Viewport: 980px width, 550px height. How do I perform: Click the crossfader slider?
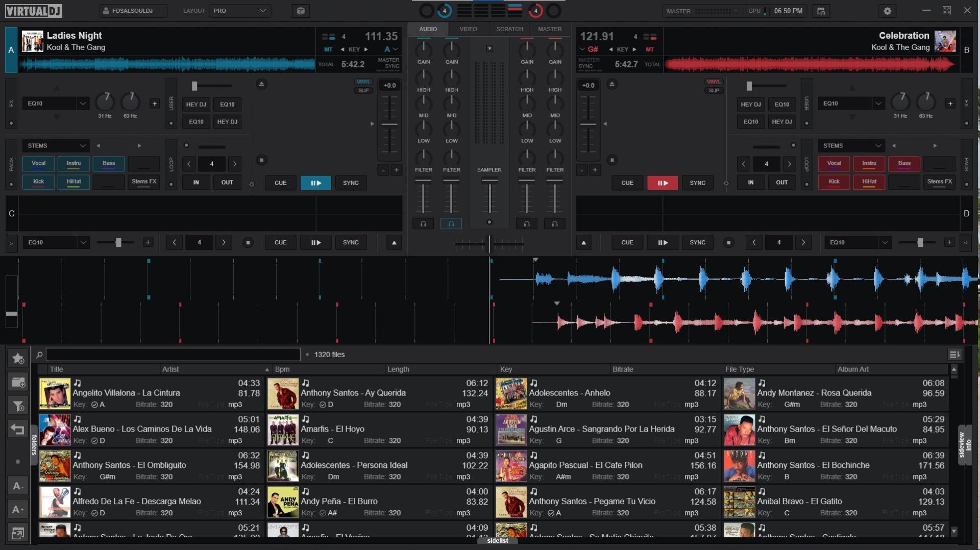point(489,244)
